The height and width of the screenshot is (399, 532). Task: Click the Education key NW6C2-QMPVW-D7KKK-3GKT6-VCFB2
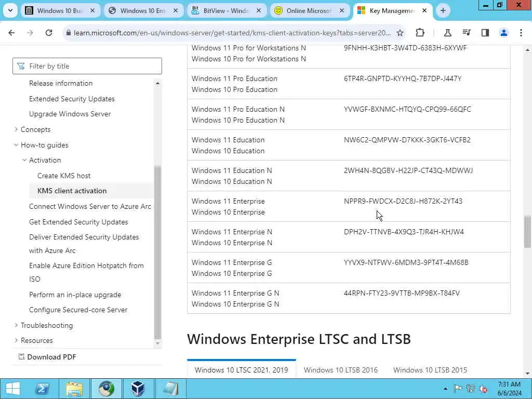407,140
